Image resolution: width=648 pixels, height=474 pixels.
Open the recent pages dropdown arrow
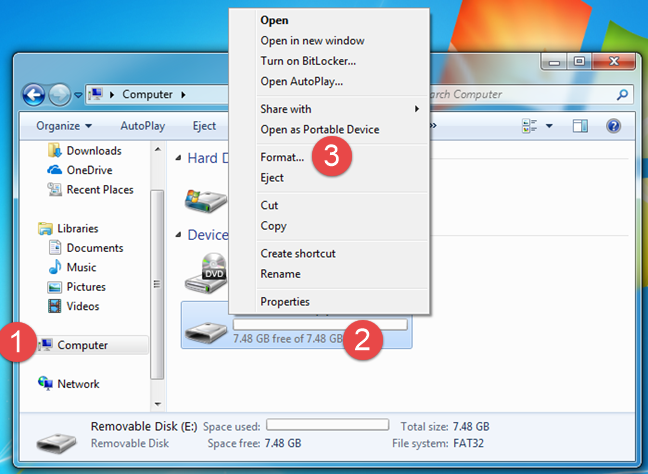pyautogui.click(x=78, y=95)
